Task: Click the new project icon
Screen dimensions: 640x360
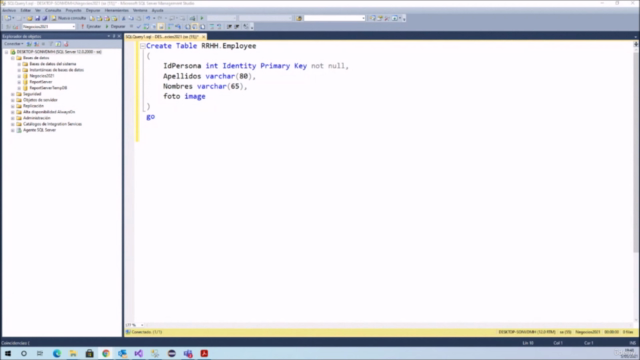Action: click(x=7, y=18)
